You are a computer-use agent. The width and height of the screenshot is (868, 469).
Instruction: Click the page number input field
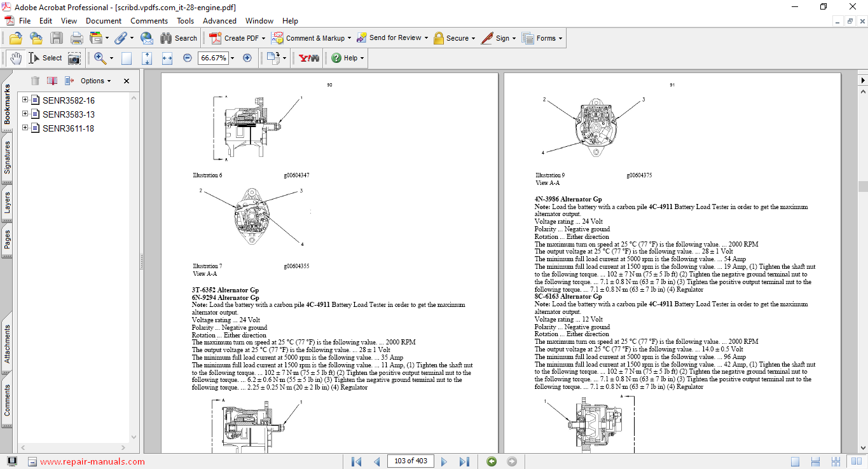pyautogui.click(x=410, y=461)
